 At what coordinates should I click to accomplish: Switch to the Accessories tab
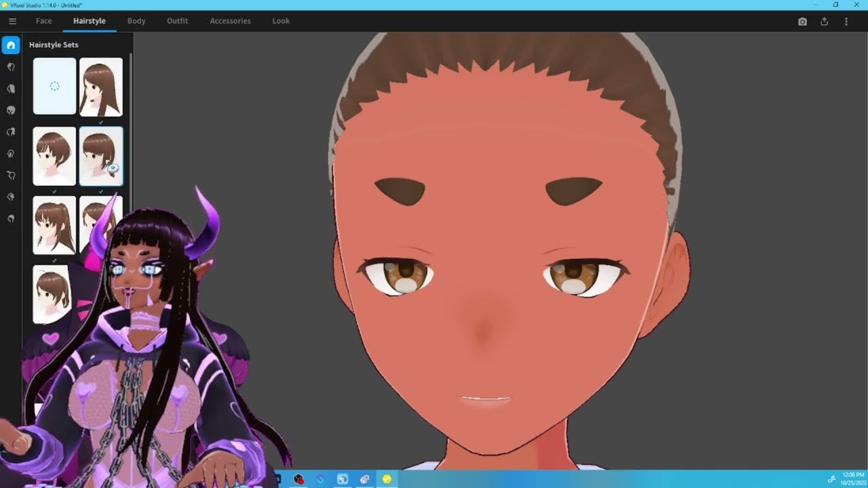[231, 21]
